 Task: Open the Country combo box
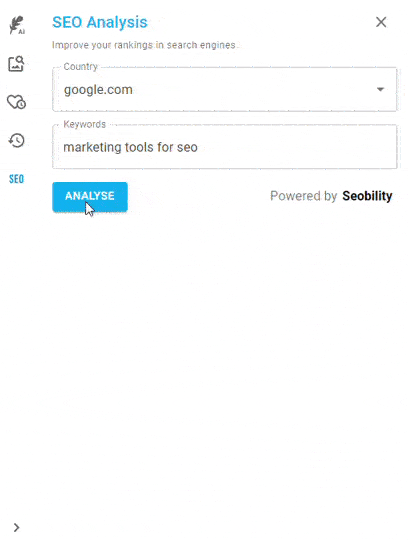(x=224, y=90)
